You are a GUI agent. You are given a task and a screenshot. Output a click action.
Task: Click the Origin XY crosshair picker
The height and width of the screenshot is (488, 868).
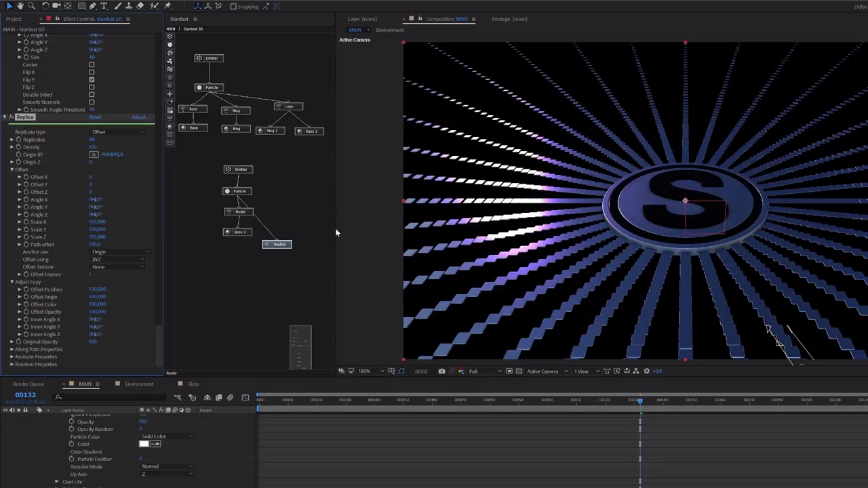coord(94,155)
